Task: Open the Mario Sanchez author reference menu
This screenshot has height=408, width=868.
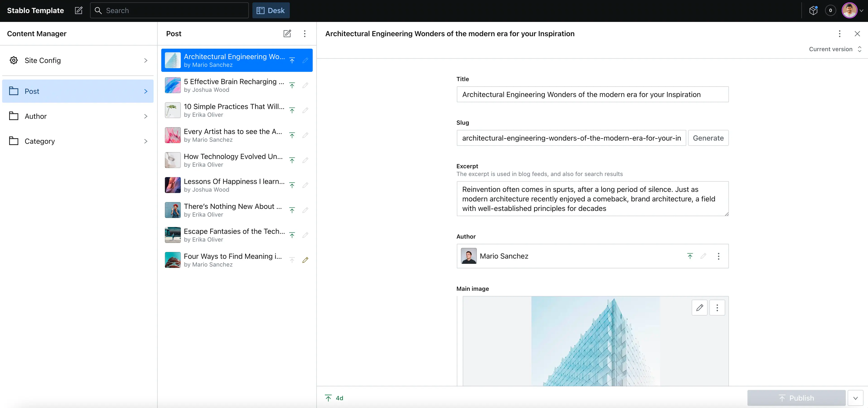Action: tap(718, 256)
